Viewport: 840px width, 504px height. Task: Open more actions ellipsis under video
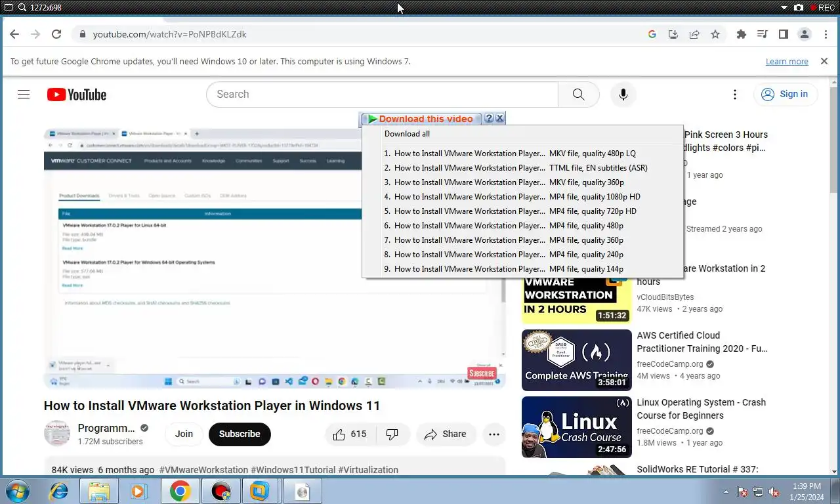[x=493, y=434]
